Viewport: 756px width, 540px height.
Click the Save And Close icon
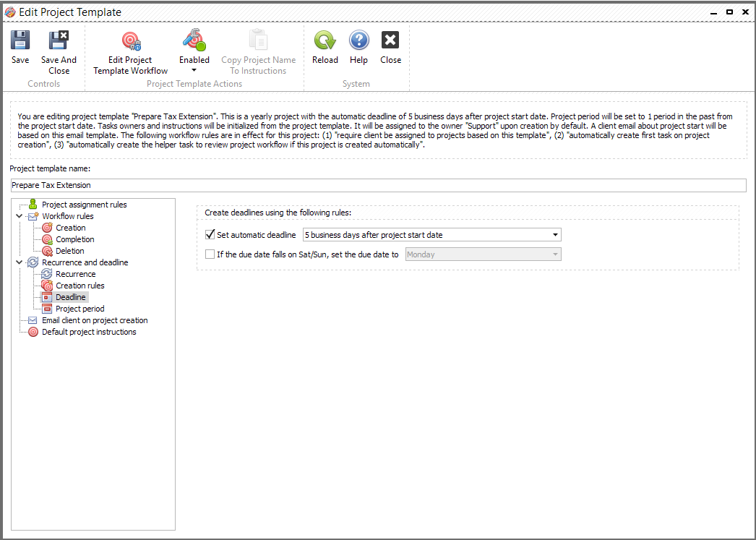click(59, 40)
